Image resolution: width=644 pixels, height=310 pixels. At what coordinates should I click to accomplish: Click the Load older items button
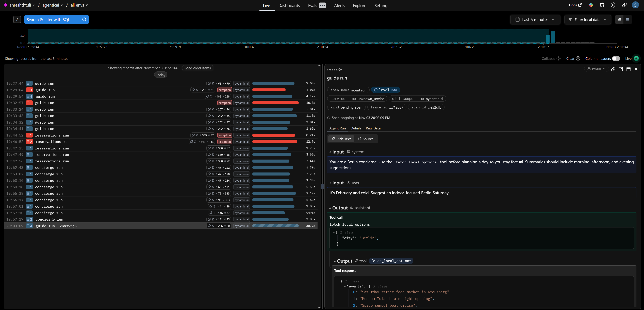pyautogui.click(x=197, y=68)
